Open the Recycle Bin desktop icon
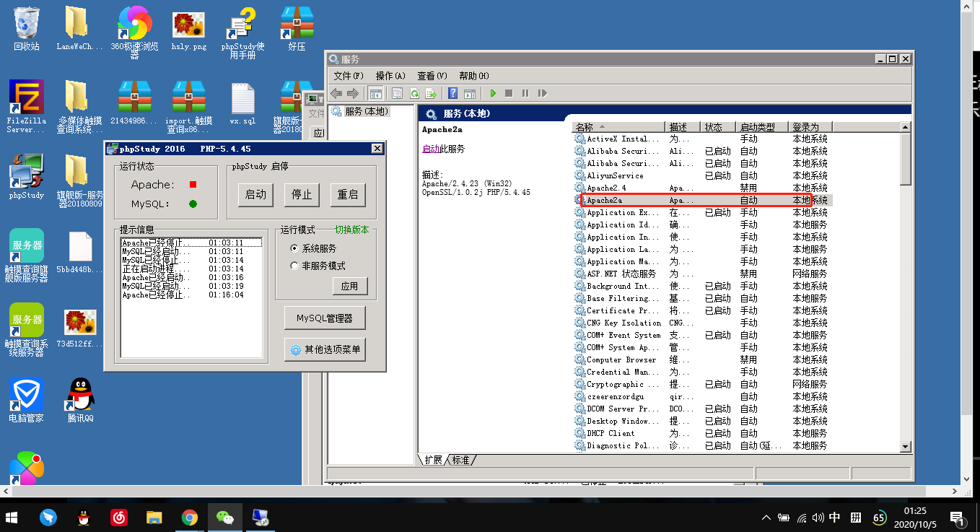 point(27,30)
